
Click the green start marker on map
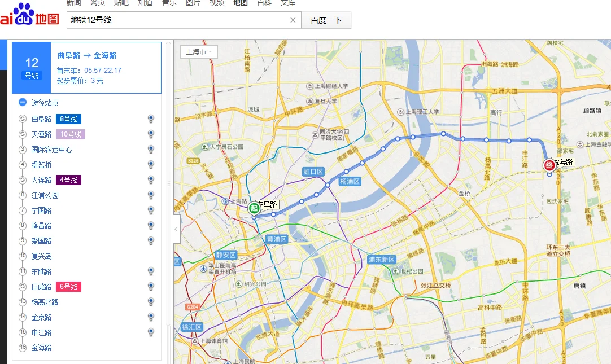(254, 209)
